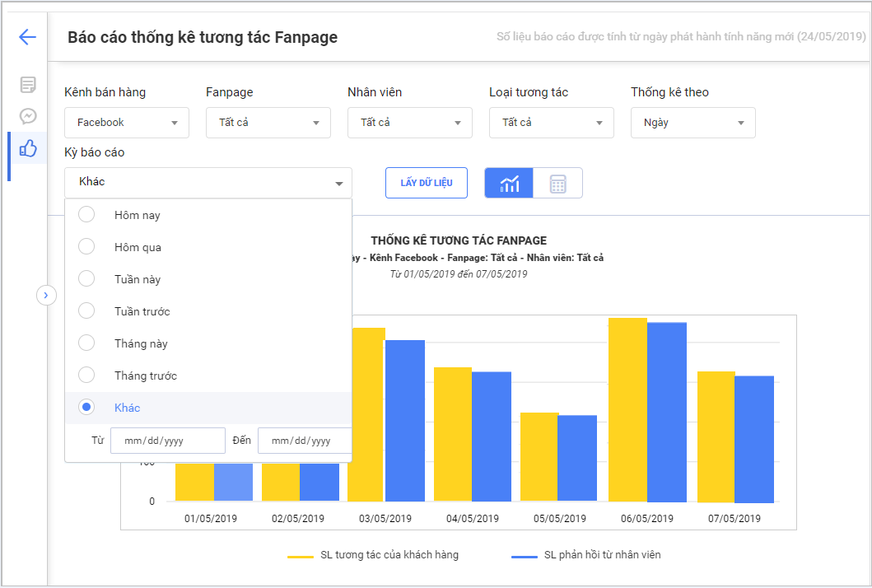Pick Tháng trước from the period list

145,376
